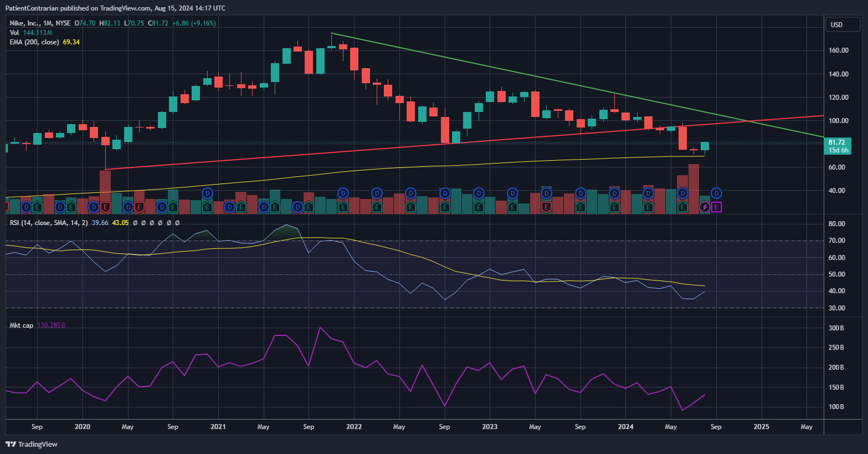Click the red earnings E marker at June 2023
868x454 pixels.
(546, 207)
